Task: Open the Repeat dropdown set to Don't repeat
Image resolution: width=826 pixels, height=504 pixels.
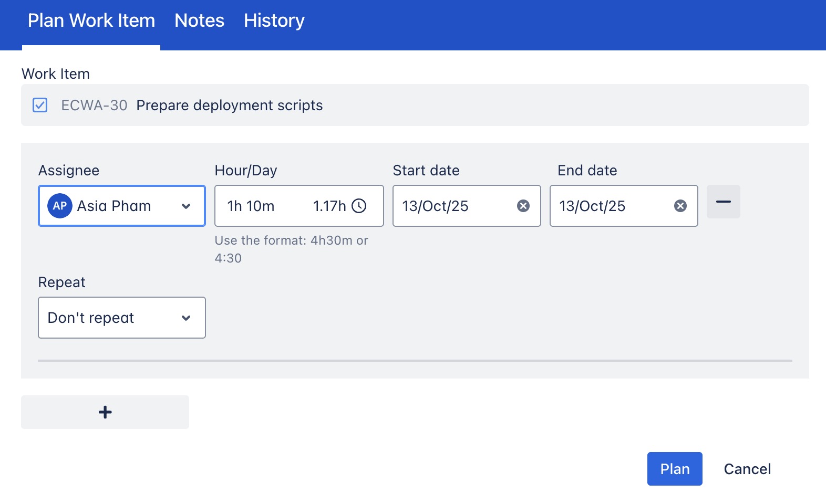Action: click(x=122, y=318)
